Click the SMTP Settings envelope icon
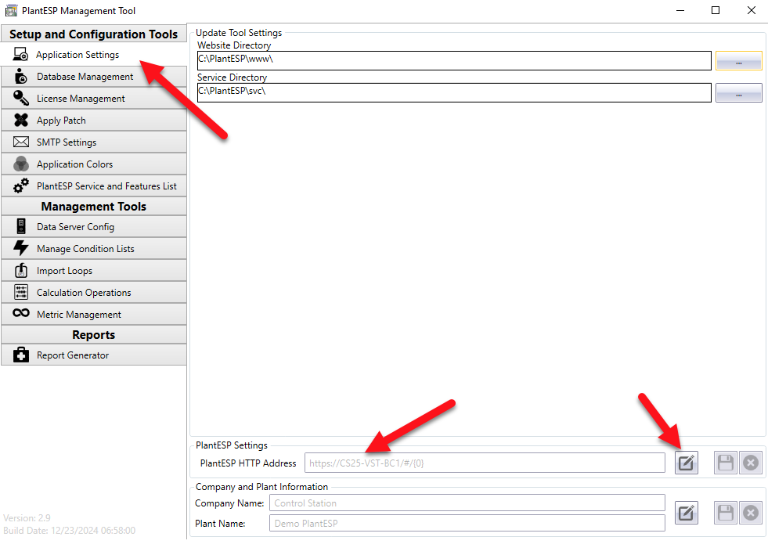Viewport: 768px width, 540px height. coord(21,142)
